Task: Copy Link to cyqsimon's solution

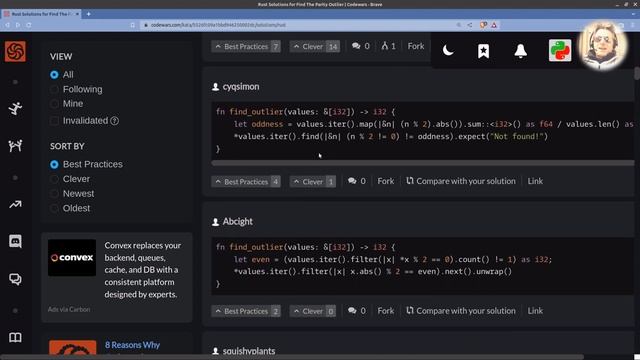Action: coord(535,181)
